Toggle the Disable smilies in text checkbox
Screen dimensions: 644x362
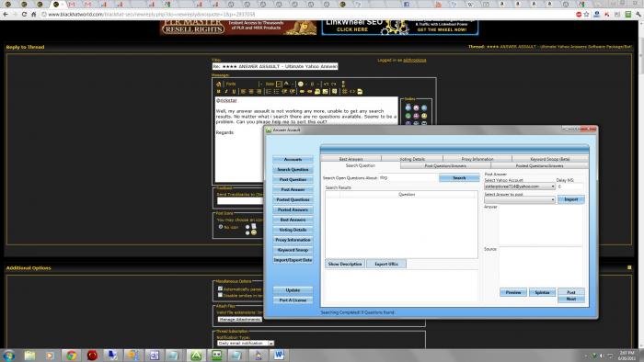(220, 295)
